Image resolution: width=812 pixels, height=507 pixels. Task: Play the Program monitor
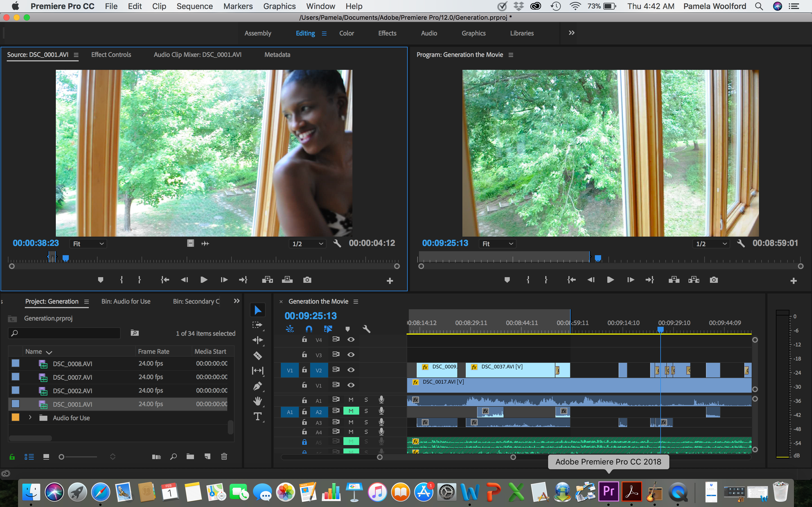pos(610,280)
